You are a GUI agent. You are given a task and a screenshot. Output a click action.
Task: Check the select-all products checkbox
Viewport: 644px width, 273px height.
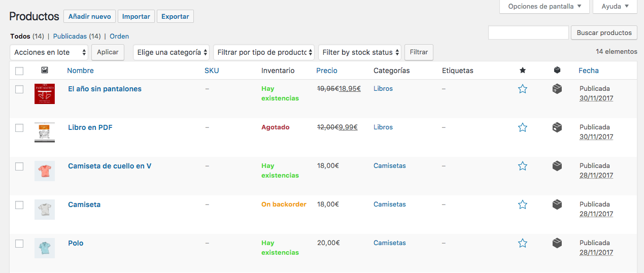19,71
